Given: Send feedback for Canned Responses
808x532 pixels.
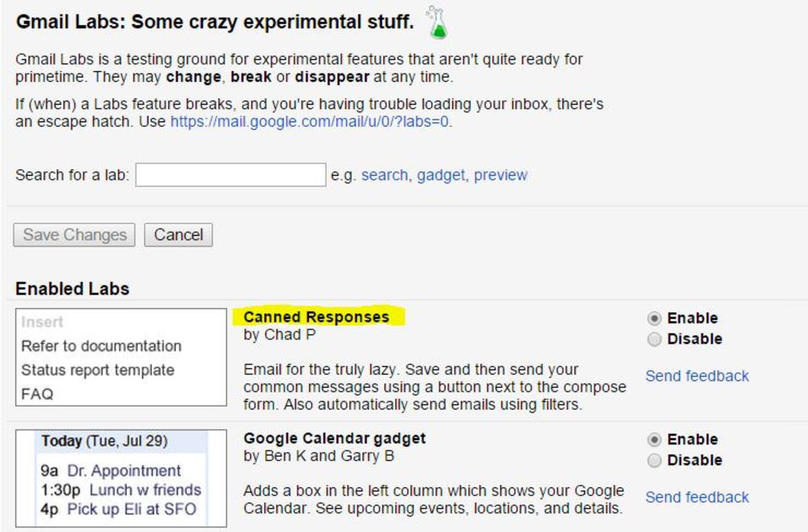Looking at the screenshot, I should 697,376.
